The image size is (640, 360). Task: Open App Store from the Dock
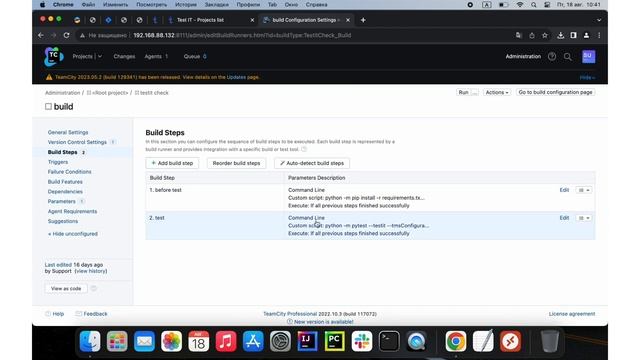pos(253,341)
